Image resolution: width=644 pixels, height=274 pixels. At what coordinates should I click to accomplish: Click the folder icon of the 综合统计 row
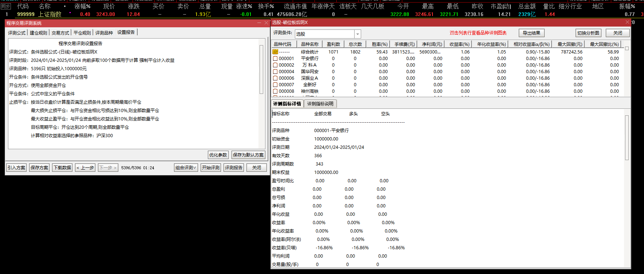click(275, 52)
